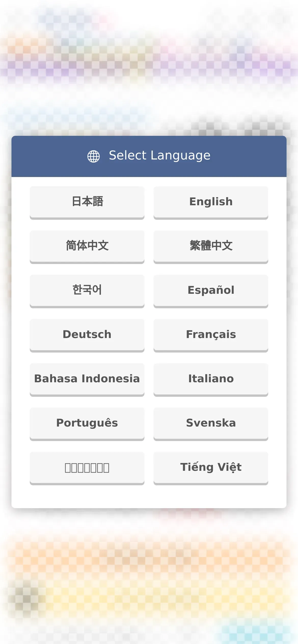Choose English as the language

pyautogui.click(x=211, y=203)
